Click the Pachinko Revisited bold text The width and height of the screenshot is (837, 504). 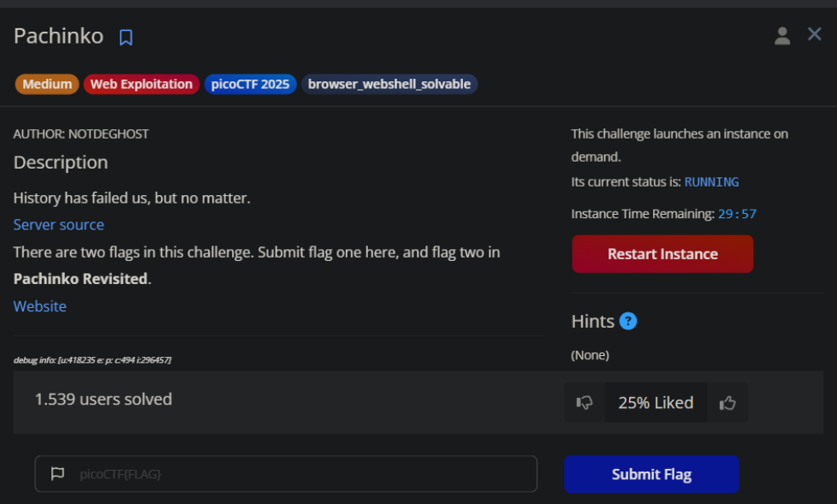(80, 279)
